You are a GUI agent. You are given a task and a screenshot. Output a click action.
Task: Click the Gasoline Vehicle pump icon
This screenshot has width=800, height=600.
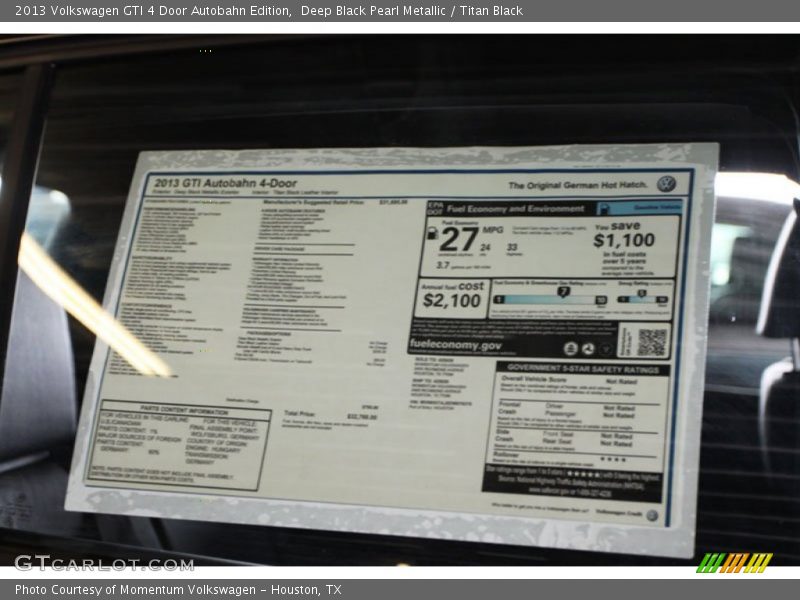pos(606,208)
